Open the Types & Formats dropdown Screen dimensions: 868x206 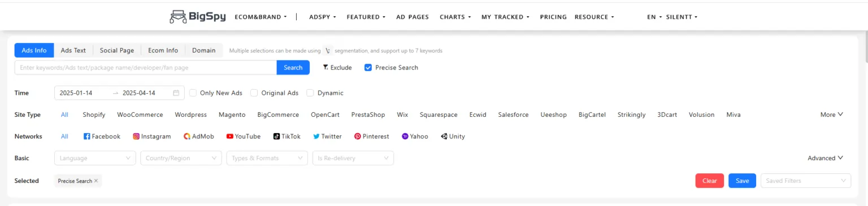click(x=267, y=159)
